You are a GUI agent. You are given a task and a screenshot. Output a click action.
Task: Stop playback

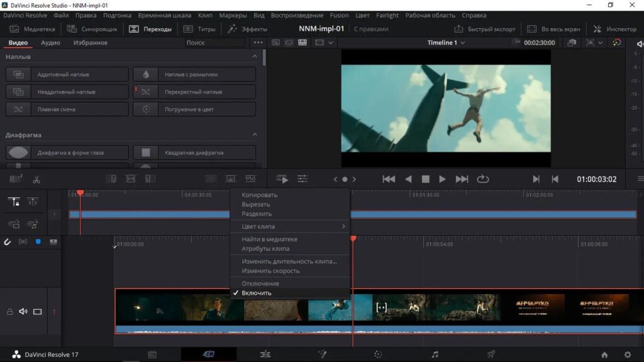(426, 179)
